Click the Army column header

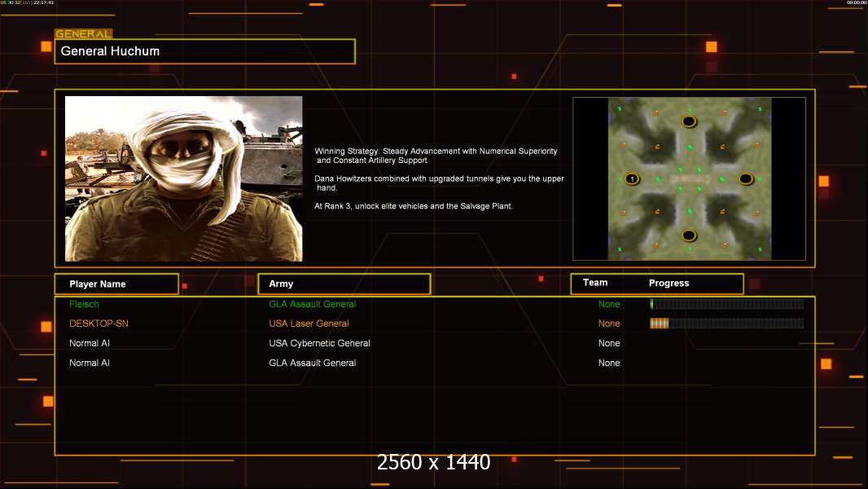pyautogui.click(x=344, y=284)
